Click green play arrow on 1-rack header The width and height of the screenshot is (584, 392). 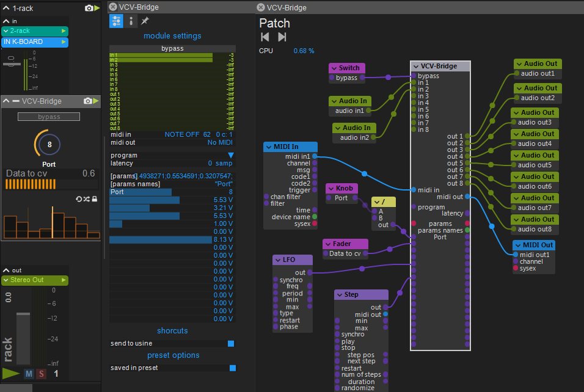coord(97,8)
